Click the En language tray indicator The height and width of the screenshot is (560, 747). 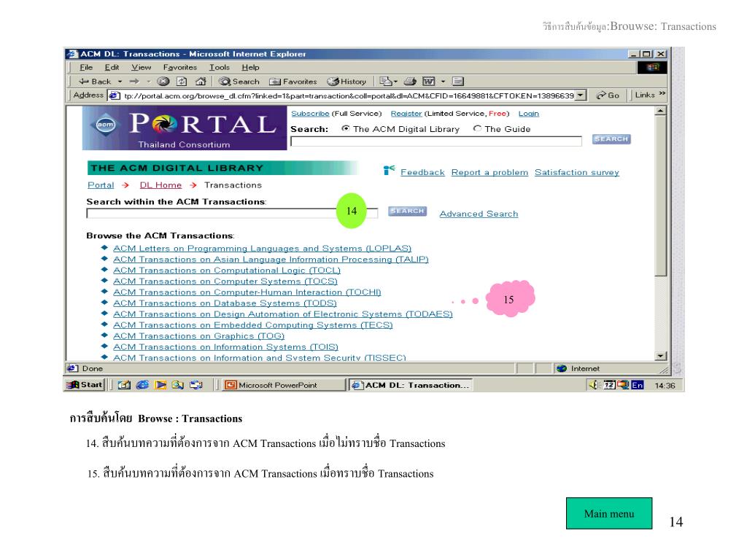(638, 385)
